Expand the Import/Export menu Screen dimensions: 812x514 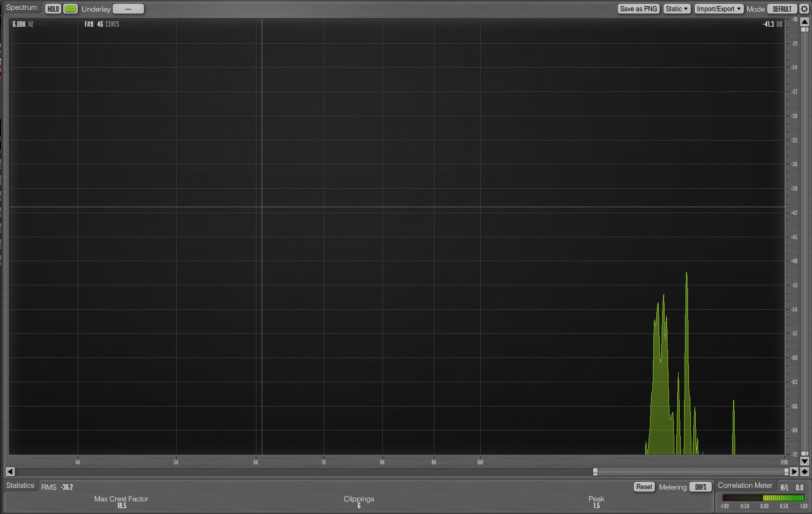click(719, 9)
